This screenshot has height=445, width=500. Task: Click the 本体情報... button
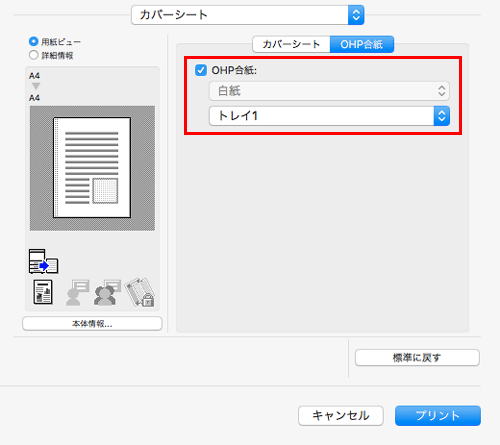(x=92, y=324)
